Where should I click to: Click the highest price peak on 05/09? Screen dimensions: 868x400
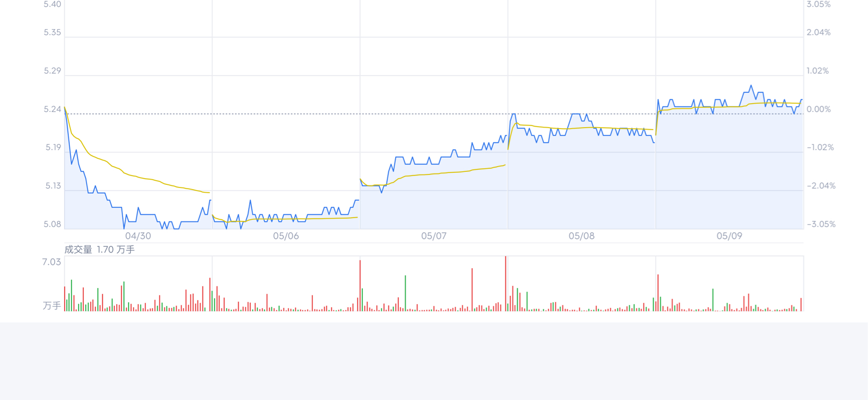(x=751, y=85)
